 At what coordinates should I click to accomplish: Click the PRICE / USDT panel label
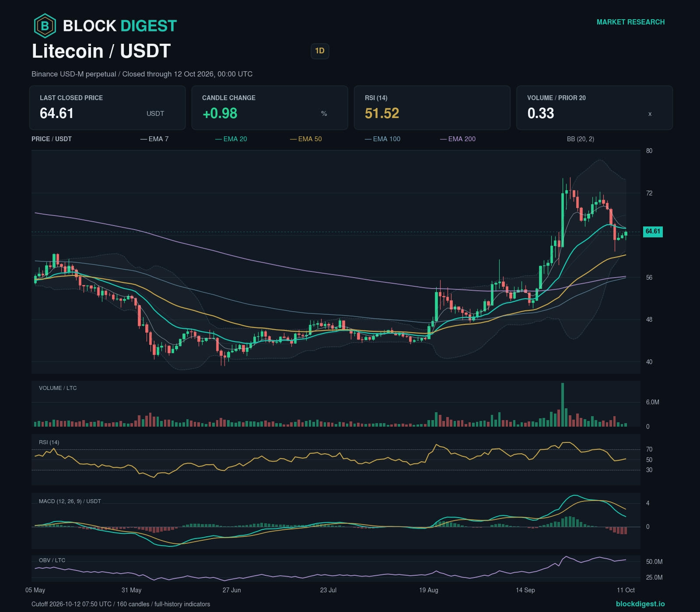(x=52, y=139)
